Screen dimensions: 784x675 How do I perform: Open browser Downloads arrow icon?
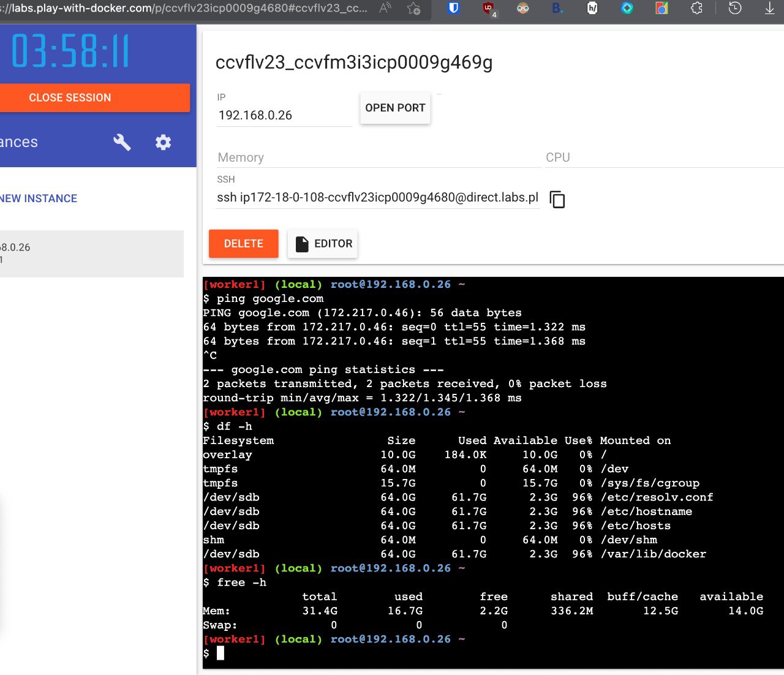(770, 9)
